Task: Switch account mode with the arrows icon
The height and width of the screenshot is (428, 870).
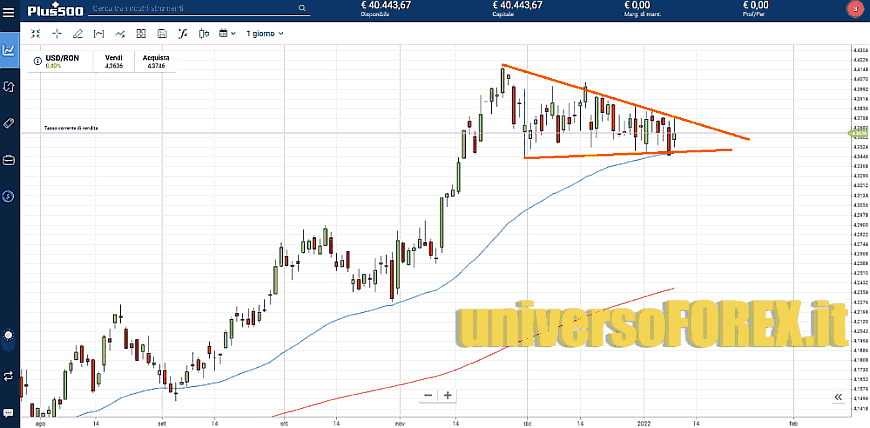Action: click(9, 376)
